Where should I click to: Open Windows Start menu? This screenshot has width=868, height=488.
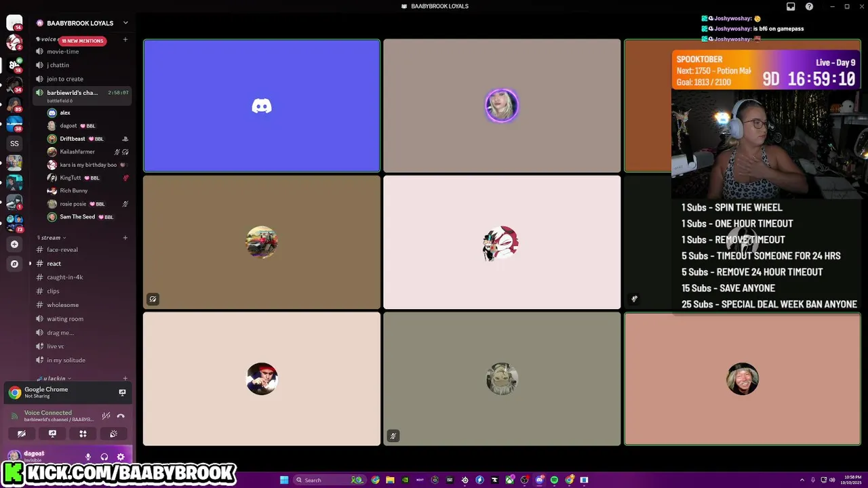pyautogui.click(x=284, y=480)
